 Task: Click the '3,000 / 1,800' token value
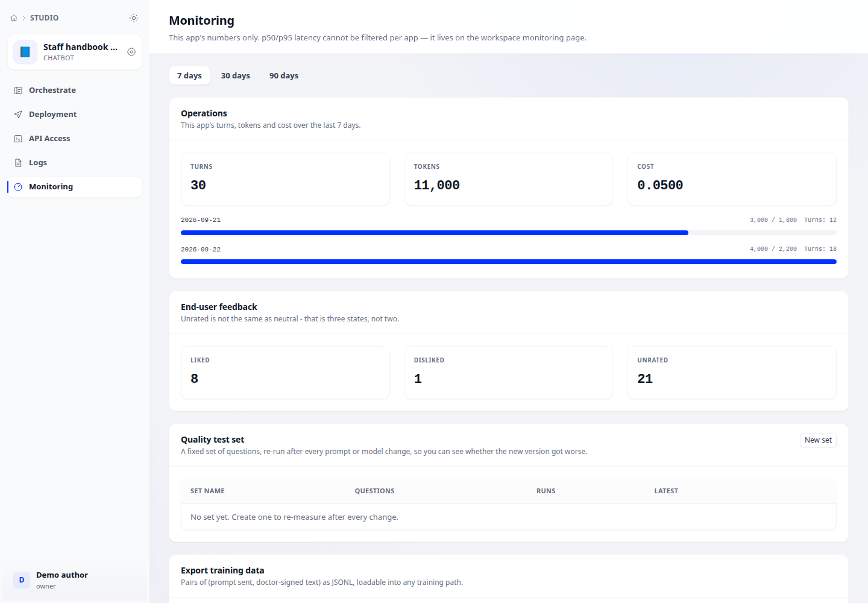click(x=773, y=220)
